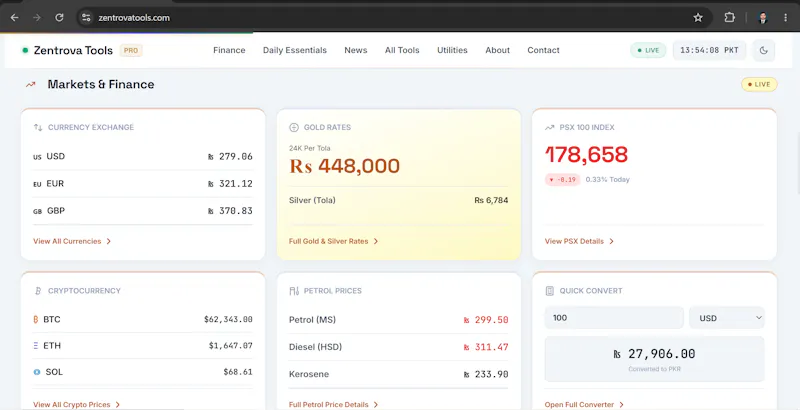
Task: Click the SOL price $68.61
Action: pyautogui.click(x=238, y=372)
